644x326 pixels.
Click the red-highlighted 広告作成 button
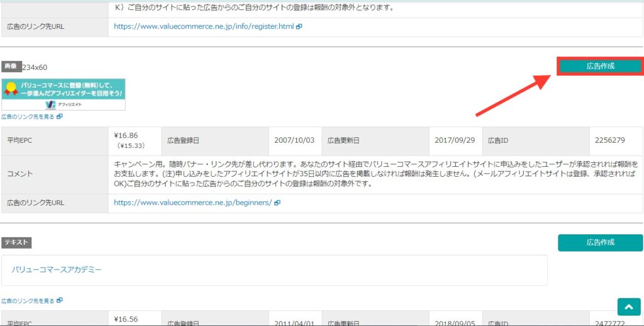pos(600,66)
